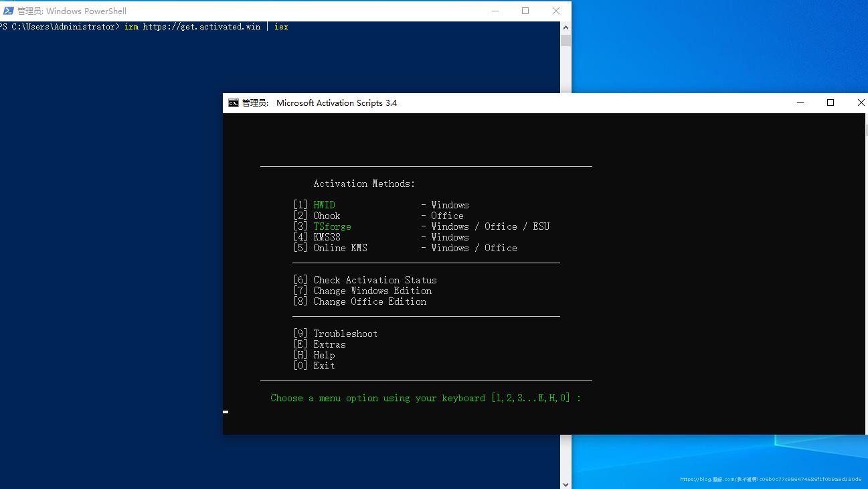The width and height of the screenshot is (868, 489).
Task: Minimize the Microsoft Activation Scripts window
Action: click(800, 103)
